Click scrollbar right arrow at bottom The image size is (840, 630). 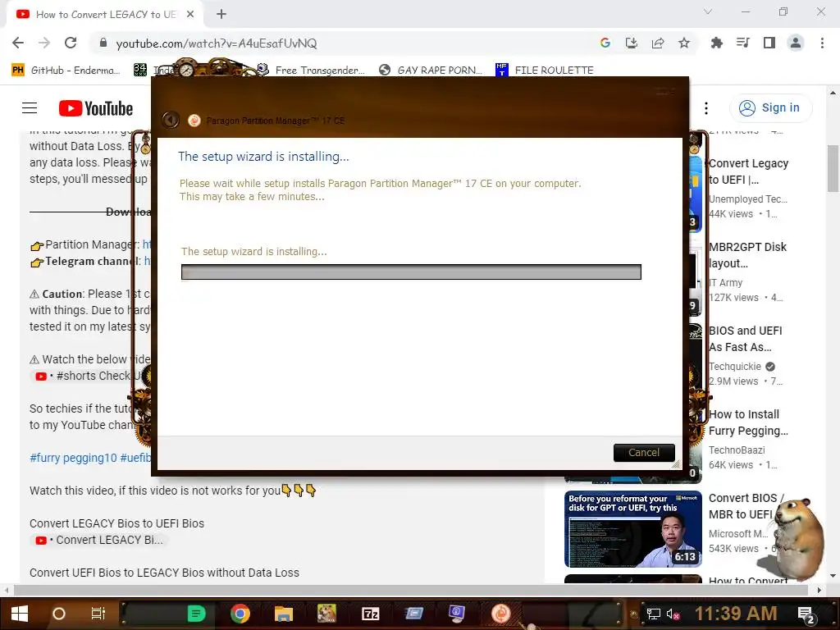tap(819, 590)
